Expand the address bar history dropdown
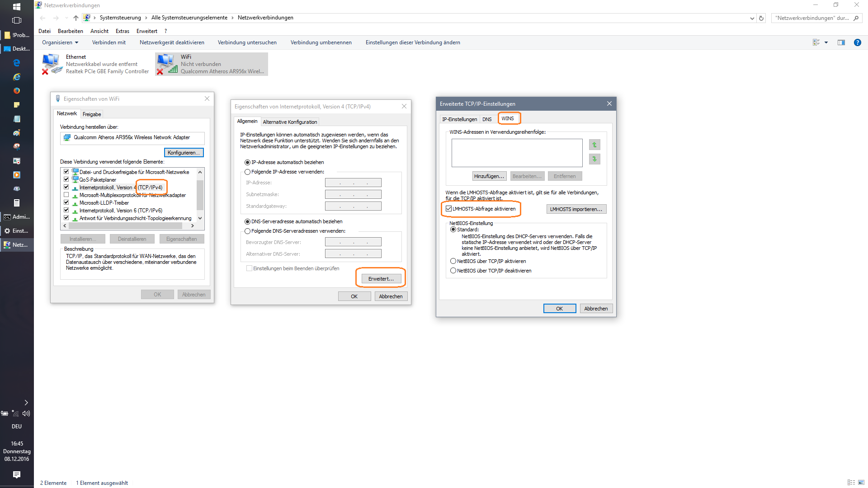Screen dimensions: 868x488 [752, 18]
